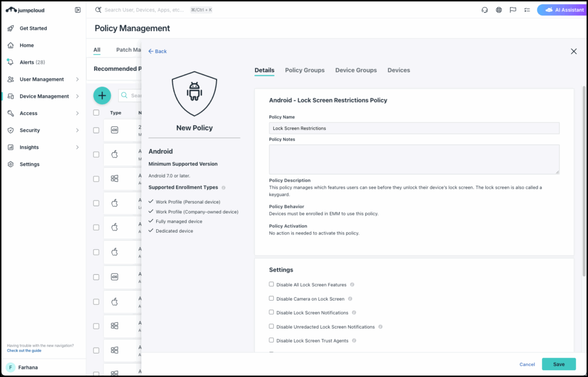Open the Device Groups tab
The height and width of the screenshot is (377, 588).
356,70
